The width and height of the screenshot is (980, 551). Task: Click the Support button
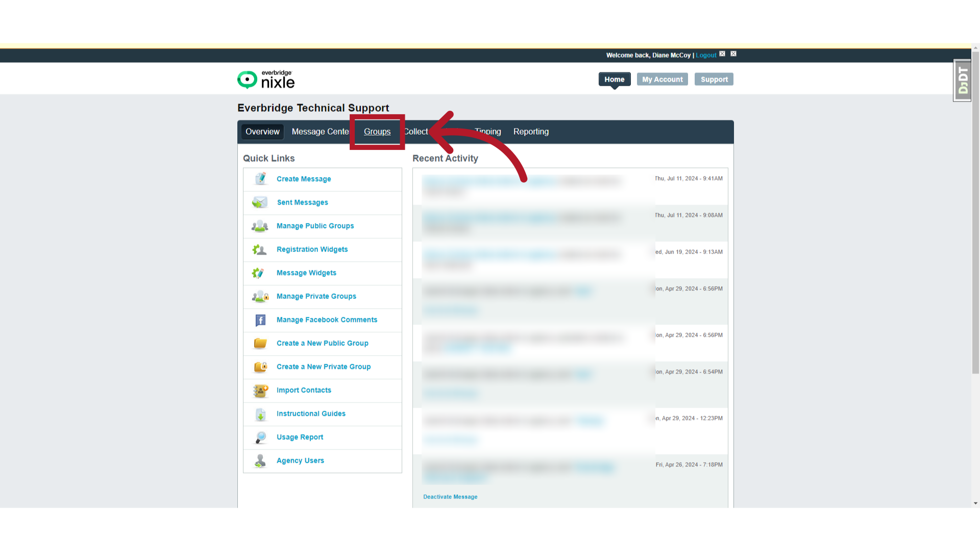pyautogui.click(x=714, y=79)
